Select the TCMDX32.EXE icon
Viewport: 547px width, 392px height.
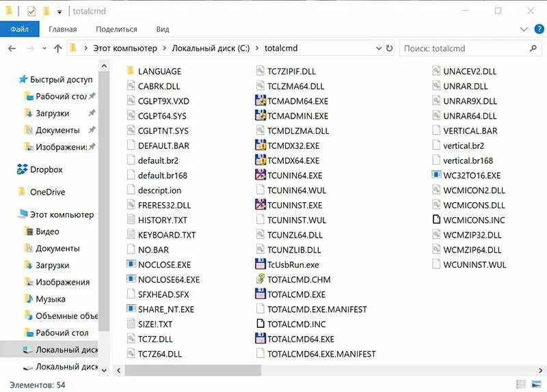pos(261,145)
